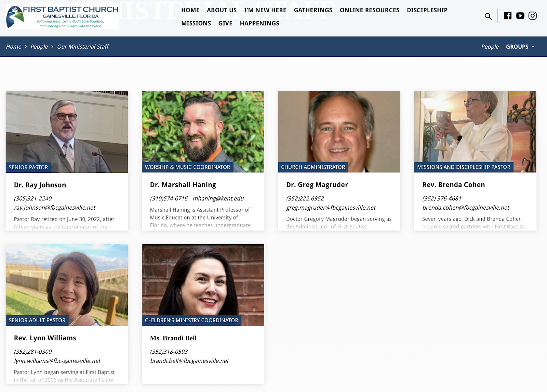This screenshot has height=392, width=547.
Task: Go to the Give page
Action: point(225,23)
